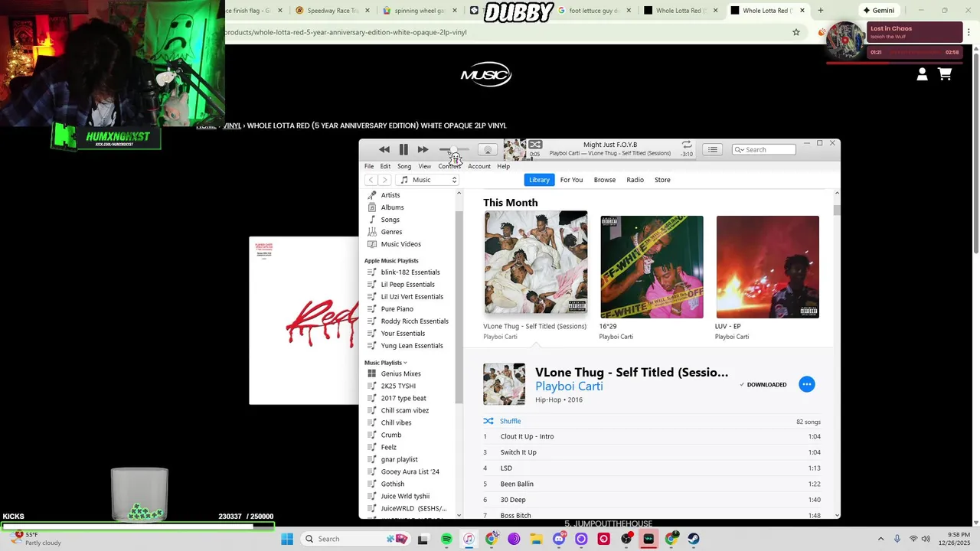Open the 2017 type beat playlist
The image size is (980, 551).
403,398
